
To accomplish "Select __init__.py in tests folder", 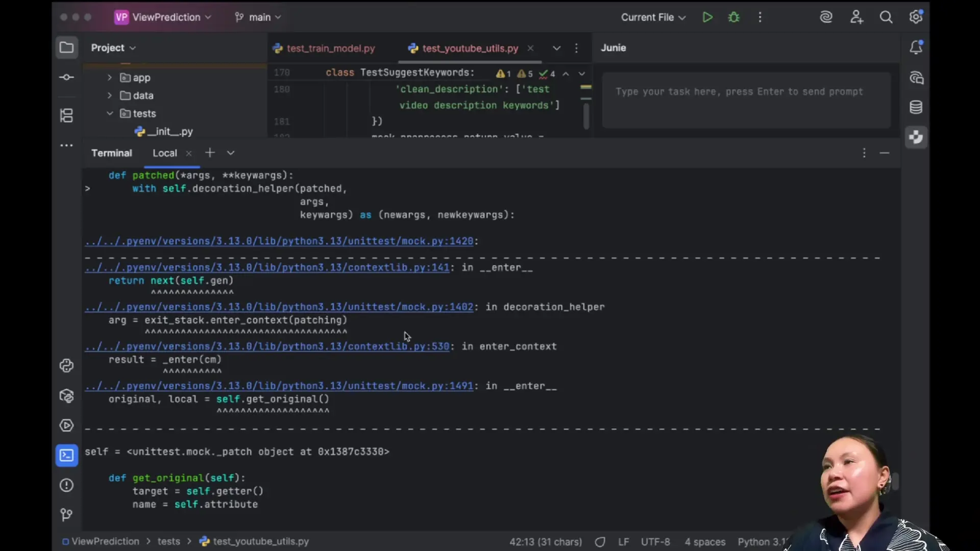I will [x=164, y=132].
